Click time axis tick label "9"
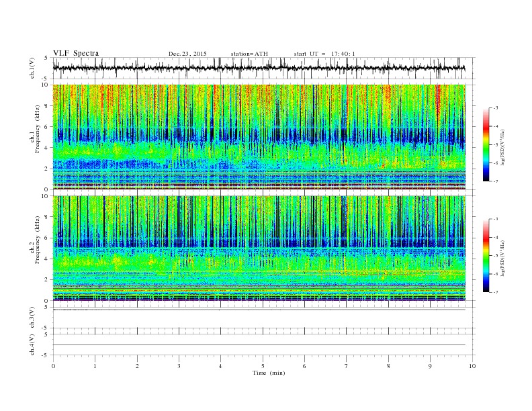 [x=430, y=366]
